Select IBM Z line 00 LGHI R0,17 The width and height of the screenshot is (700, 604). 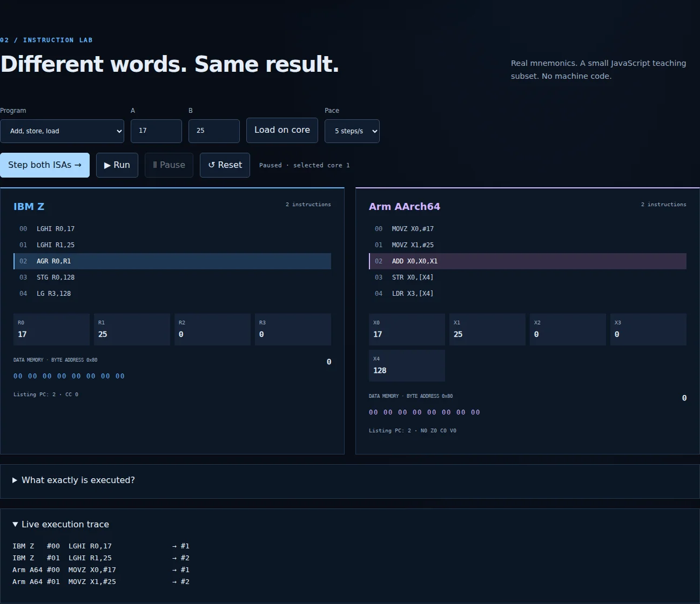coord(172,229)
